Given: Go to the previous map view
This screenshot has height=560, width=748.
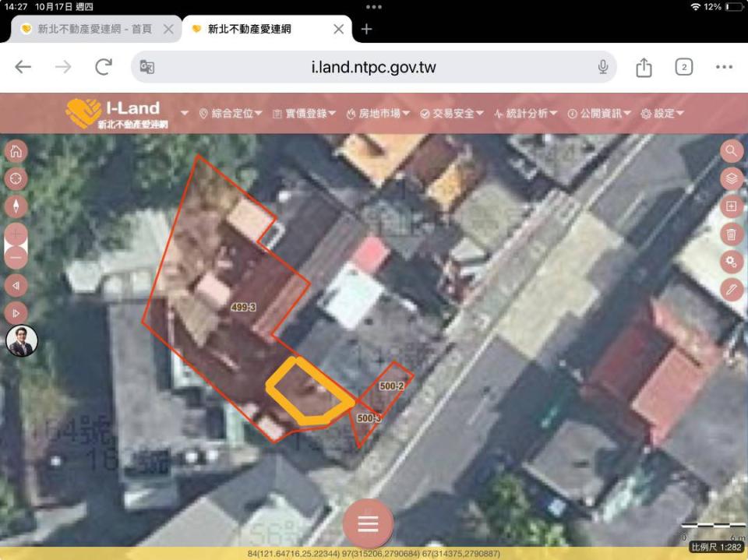Looking at the screenshot, I should pyautogui.click(x=16, y=286).
